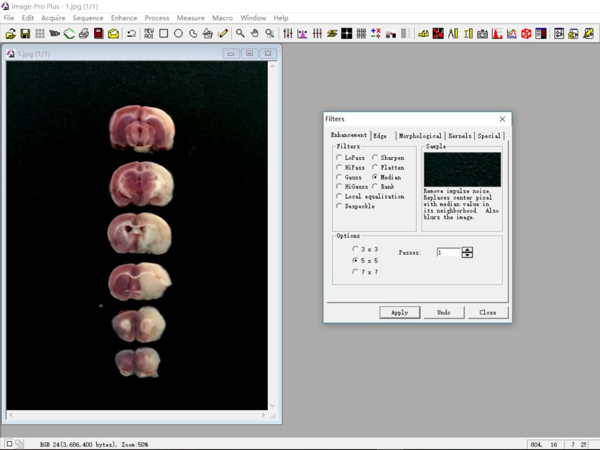Open the Edge filters tab
Image resolution: width=600 pixels, height=450 pixels.
click(x=380, y=136)
